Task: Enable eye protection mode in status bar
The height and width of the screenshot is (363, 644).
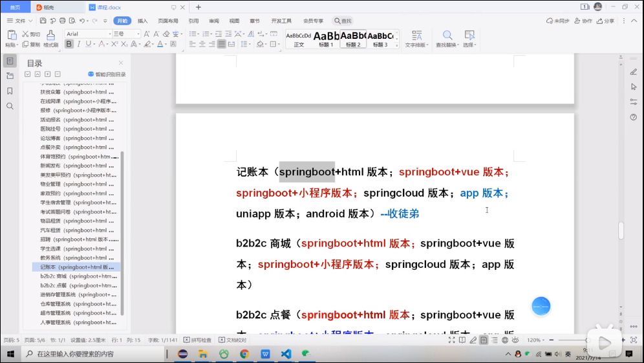Action: point(515,340)
